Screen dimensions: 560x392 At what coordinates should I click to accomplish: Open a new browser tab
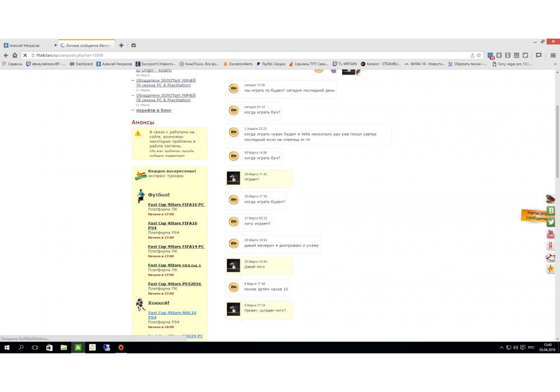pos(122,45)
